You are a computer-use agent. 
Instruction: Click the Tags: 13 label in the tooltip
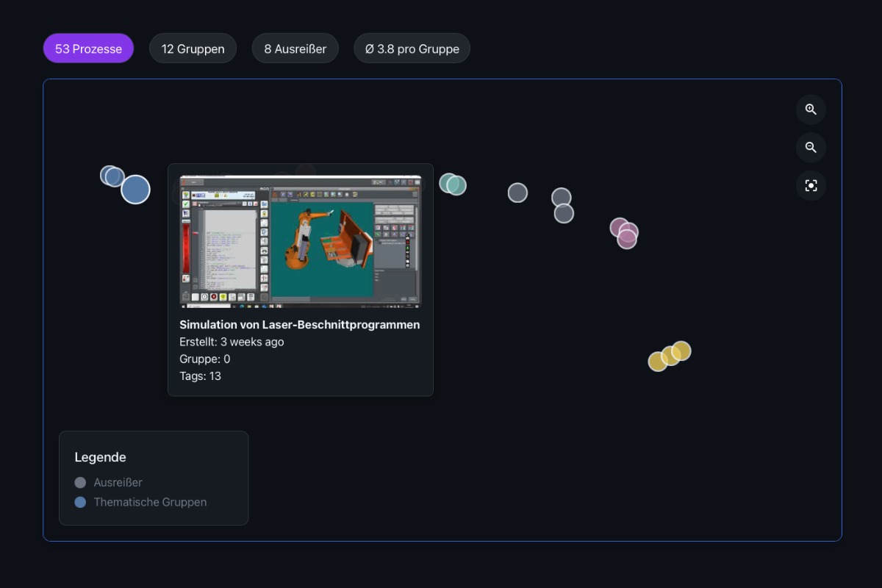point(201,376)
